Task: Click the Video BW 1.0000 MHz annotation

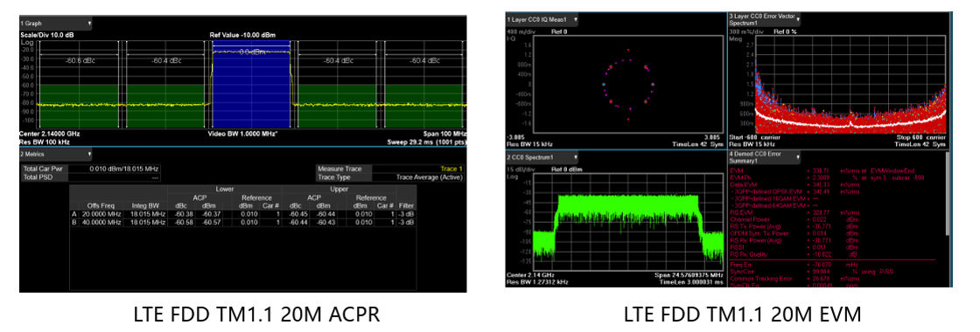Action: click(243, 134)
